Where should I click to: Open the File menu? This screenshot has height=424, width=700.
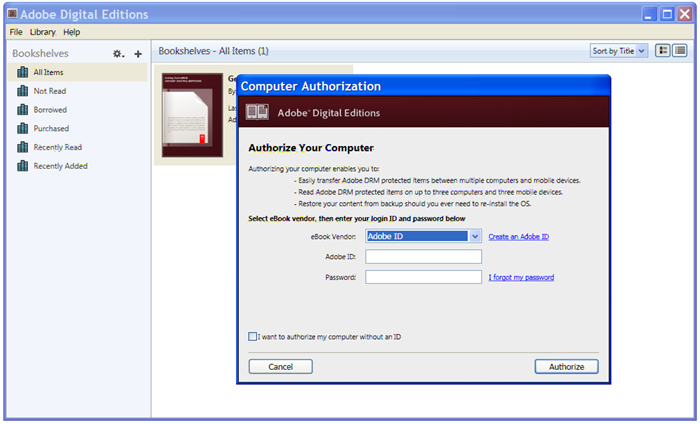(16, 32)
